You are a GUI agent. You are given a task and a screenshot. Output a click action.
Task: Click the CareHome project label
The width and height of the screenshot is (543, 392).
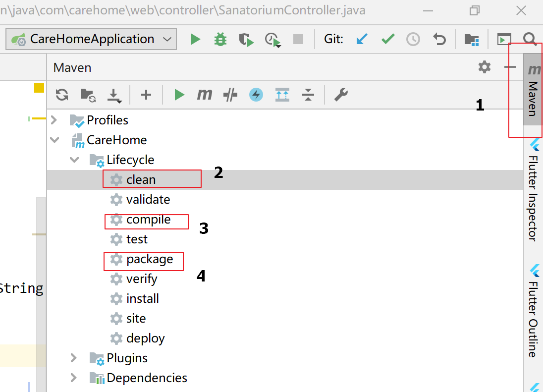pyautogui.click(x=117, y=140)
